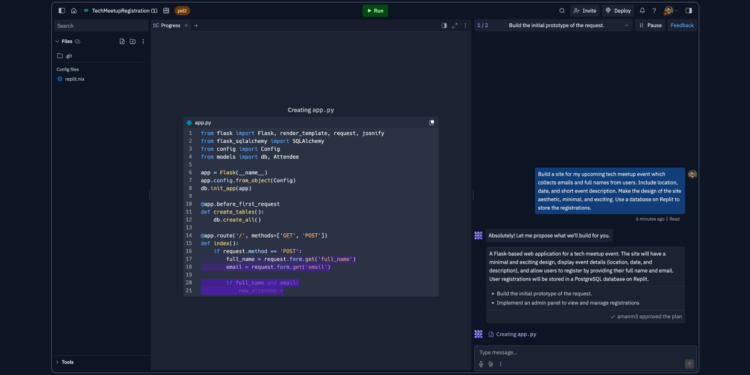Copy app.py code with copy icon
This screenshot has height=375, width=750.
pyautogui.click(x=431, y=122)
